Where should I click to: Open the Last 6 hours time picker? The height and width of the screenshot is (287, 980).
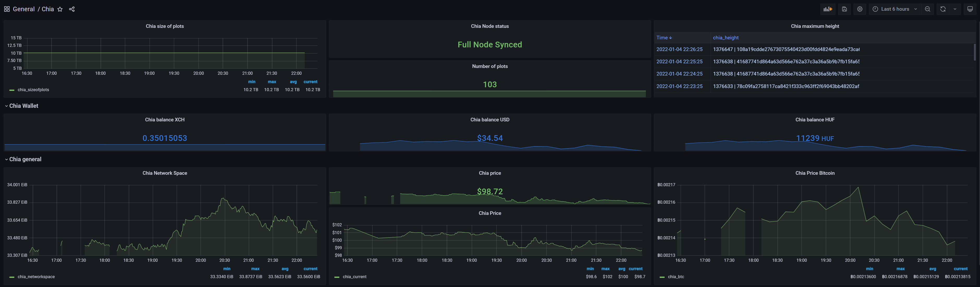tap(895, 9)
